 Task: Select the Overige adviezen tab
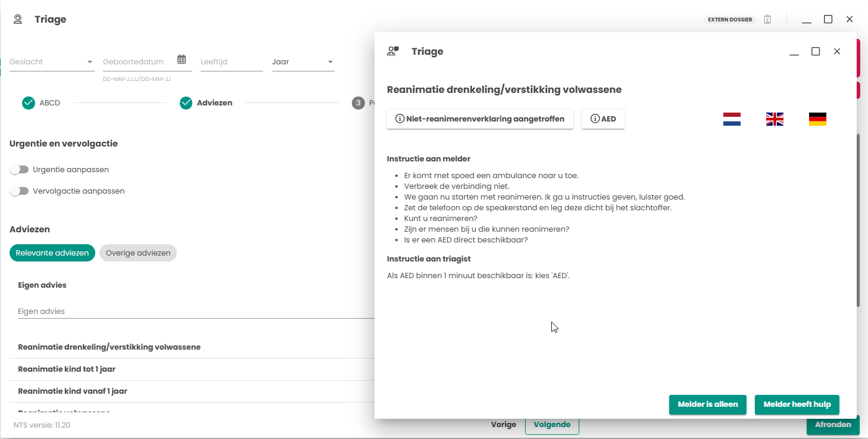coord(138,253)
